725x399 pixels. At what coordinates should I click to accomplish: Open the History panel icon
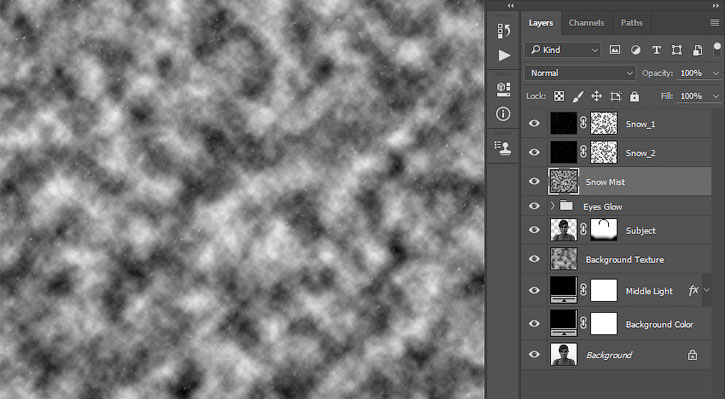tap(504, 31)
